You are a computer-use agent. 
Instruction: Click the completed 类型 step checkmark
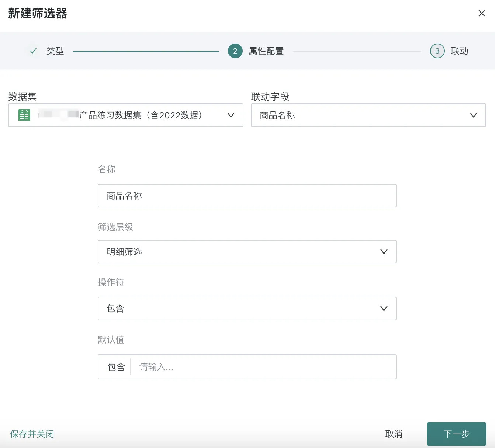click(33, 51)
